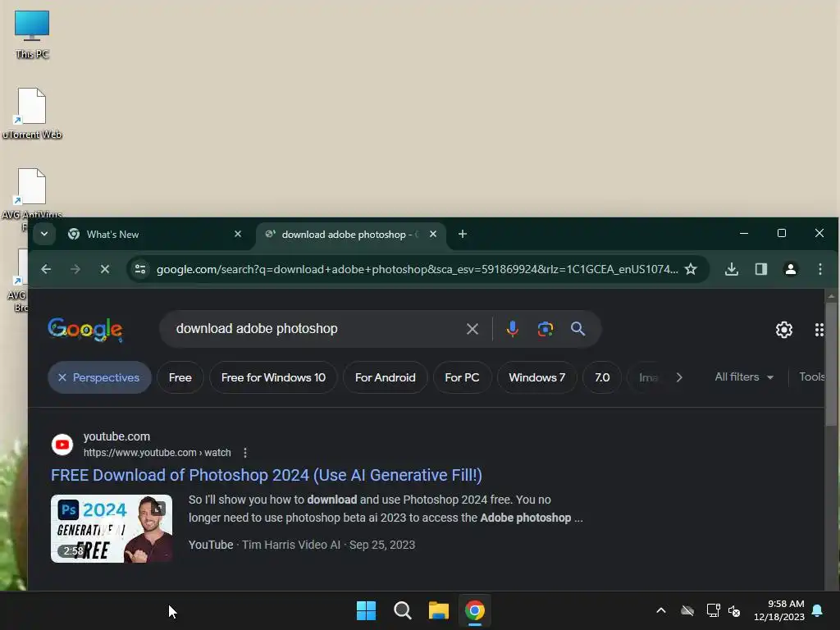Image resolution: width=840 pixels, height=630 pixels.
Task: Click the Chrome taskbar icon
Action: tap(475, 610)
